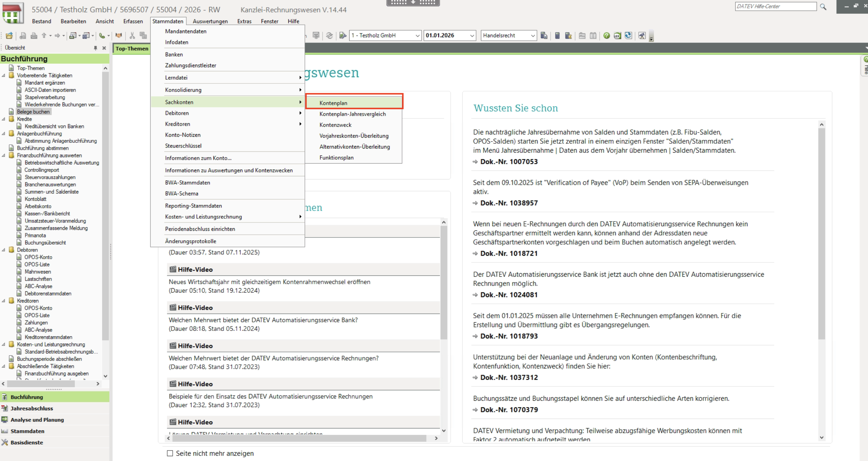Viewport: 868px width, 461px height.
Task: Open 'Umsatzsteuer-Voranmeldung' tree item
Action: tap(55, 221)
